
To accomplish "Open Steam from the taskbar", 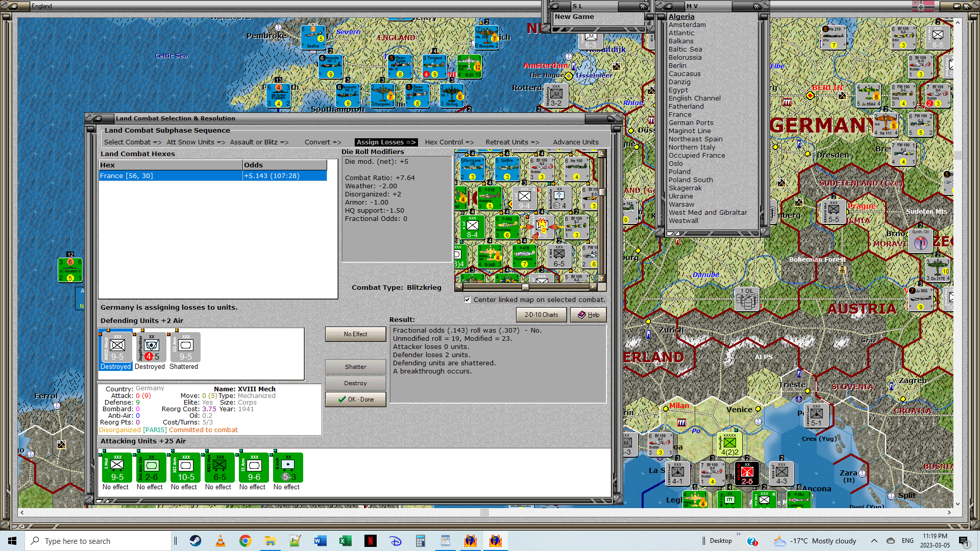I will tap(195, 541).
